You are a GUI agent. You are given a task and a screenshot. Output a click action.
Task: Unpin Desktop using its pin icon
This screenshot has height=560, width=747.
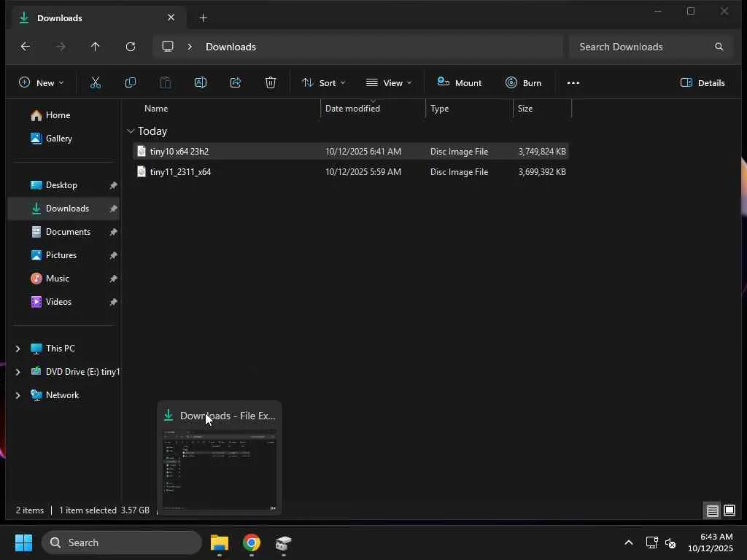[x=113, y=185]
